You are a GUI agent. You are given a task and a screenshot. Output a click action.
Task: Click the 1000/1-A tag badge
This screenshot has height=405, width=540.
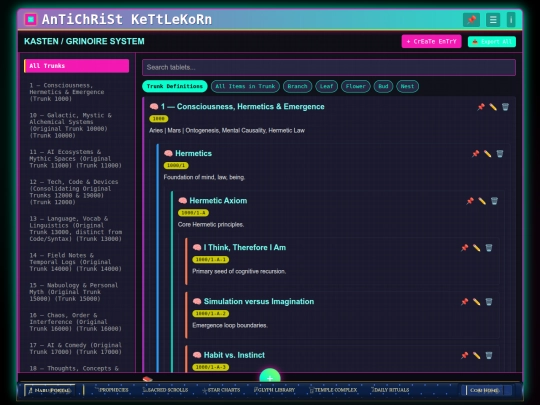coord(193,213)
